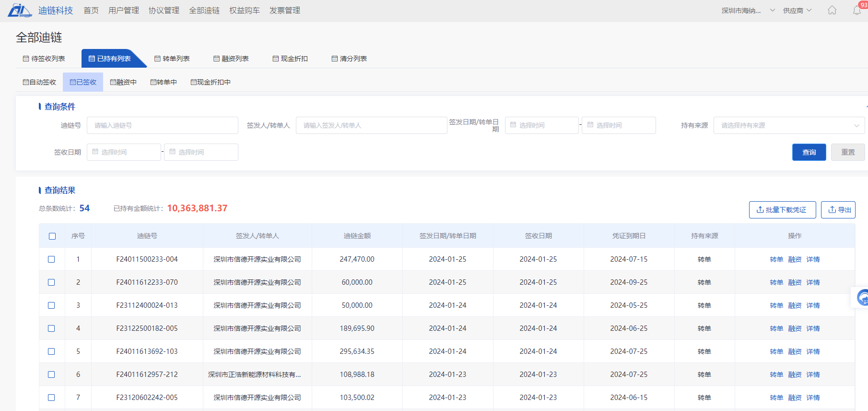Screen dimensions: 868x411
Task: Click calendar icon in 签发日期 start field
Action: (513, 125)
